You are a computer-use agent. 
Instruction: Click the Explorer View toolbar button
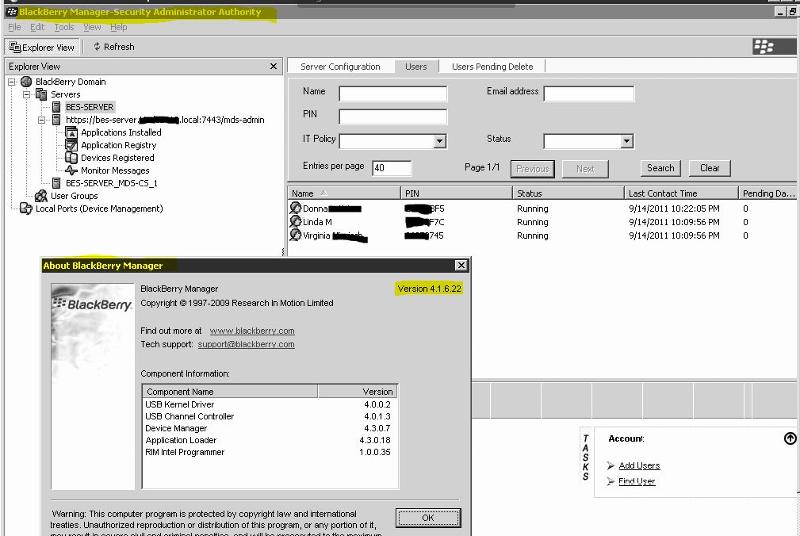pyautogui.click(x=42, y=47)
